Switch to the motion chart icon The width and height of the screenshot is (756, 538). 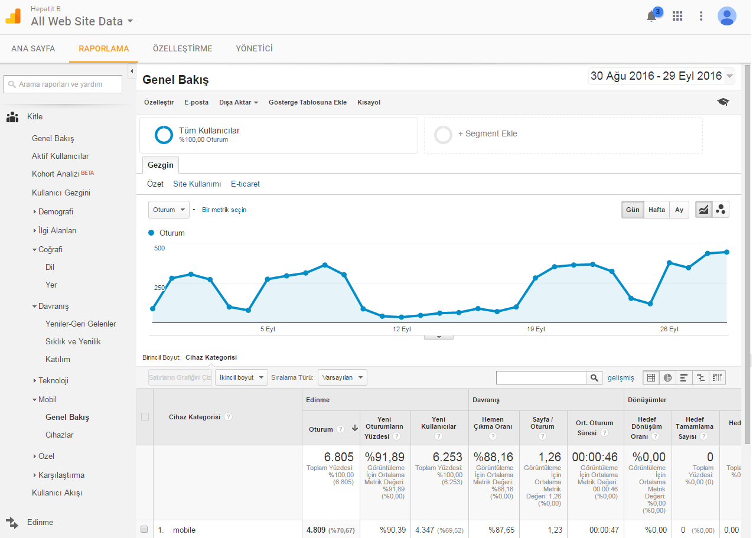coord(721,210)
